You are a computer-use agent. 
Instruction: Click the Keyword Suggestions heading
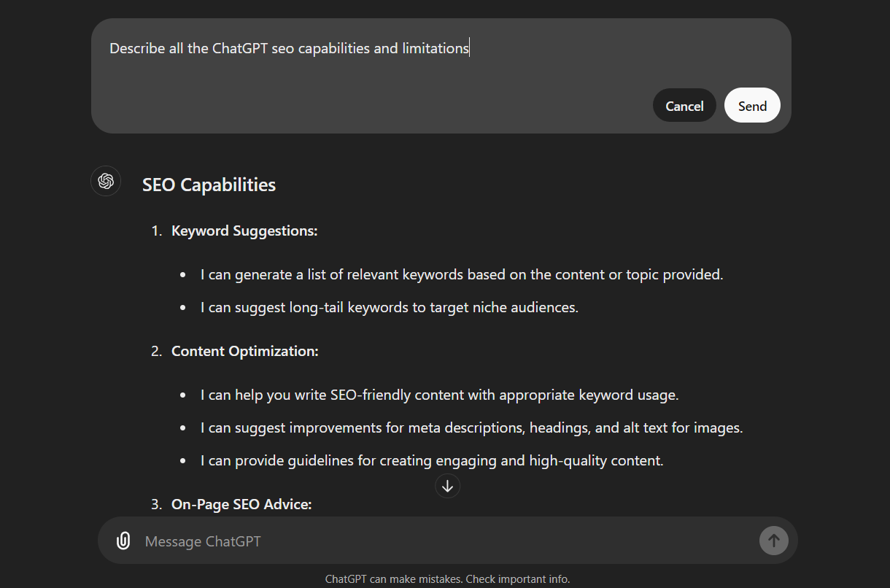244,231
